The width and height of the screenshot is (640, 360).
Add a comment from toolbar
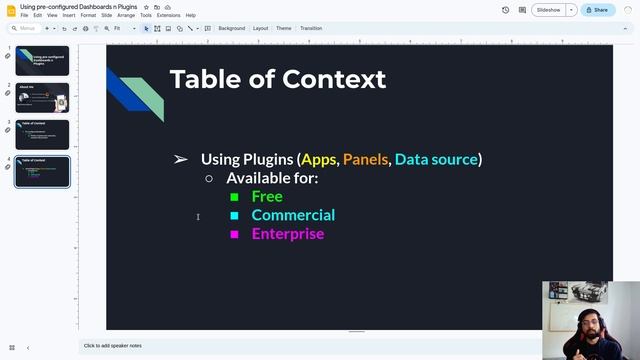tap(208, 29)
